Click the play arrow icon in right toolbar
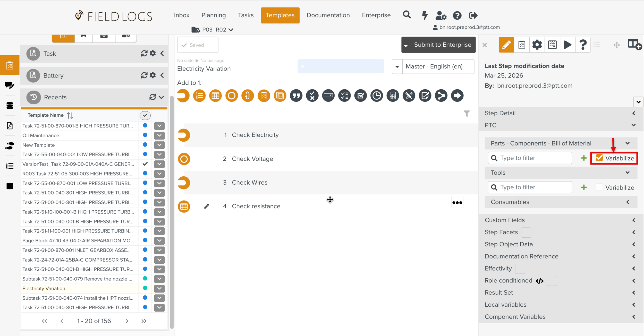Screen dimensions: 644x336 (x=567, y=45)
